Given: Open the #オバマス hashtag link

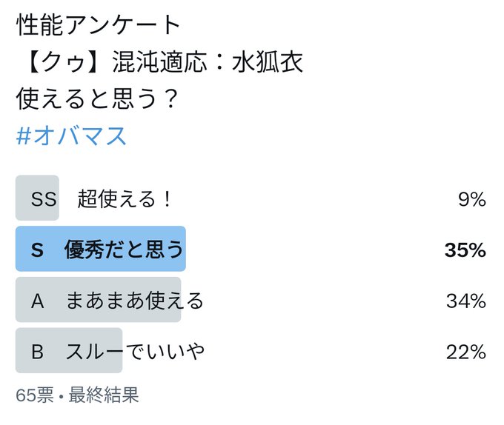Looking at the screenshot, I should [71, 136].
